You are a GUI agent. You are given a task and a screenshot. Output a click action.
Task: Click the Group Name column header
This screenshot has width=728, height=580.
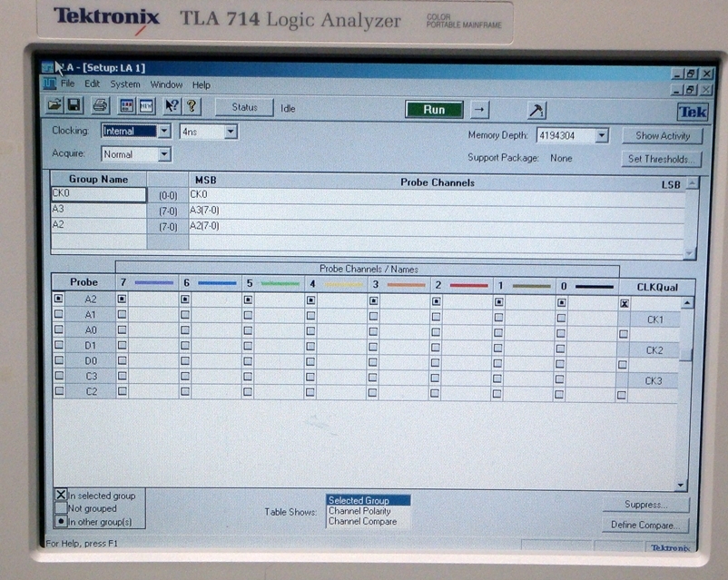point(98,179)
